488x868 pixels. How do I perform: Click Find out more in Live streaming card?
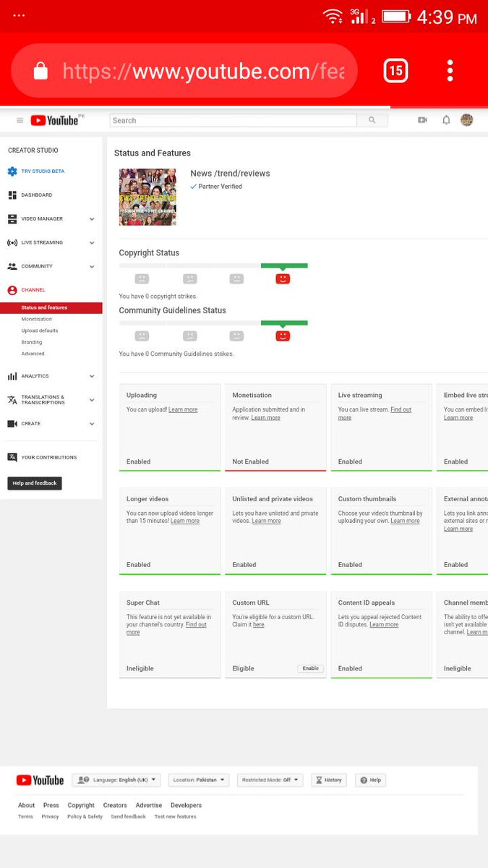tap(375, 413)
